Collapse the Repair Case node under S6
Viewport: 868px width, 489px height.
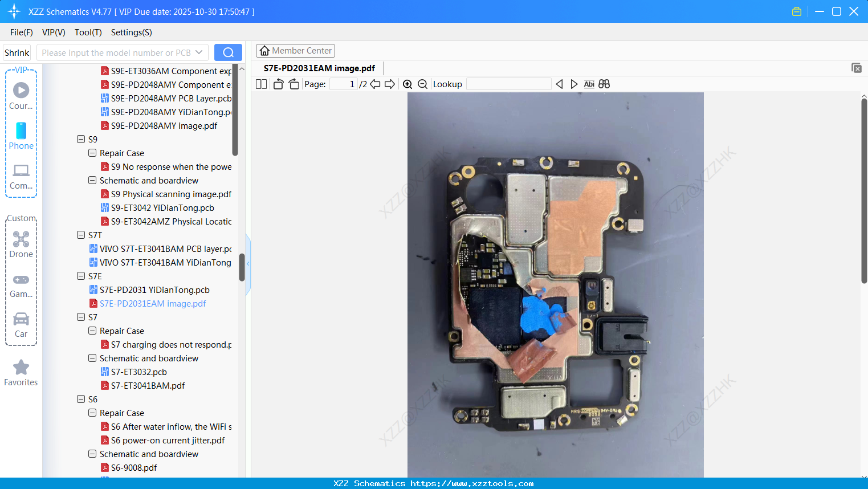(92, 413)
